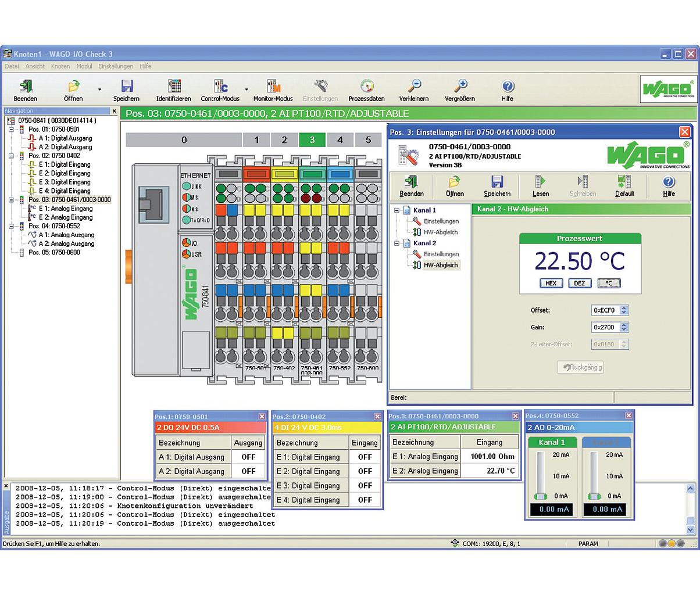700x595 pixels.
Task: Open the Modul menu
Action: pyautogui.click(x=84, y=66)
